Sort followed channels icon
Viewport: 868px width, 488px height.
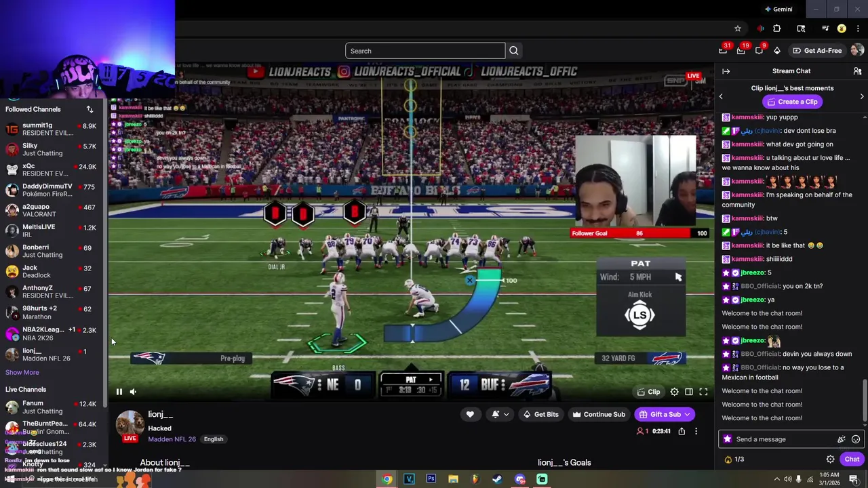coord(90,109)
